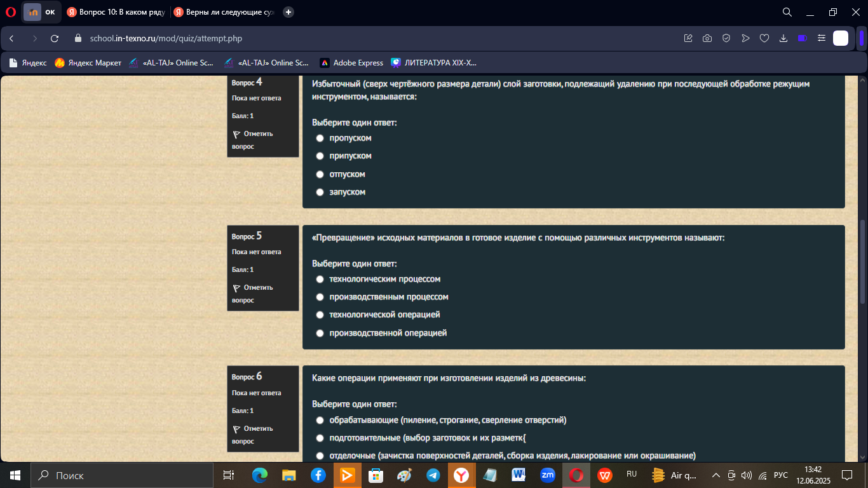Add page to bookmarks with heart icon
Viewport: 868px width, 488px height.
pyautogui.click(x=764, y=38)
